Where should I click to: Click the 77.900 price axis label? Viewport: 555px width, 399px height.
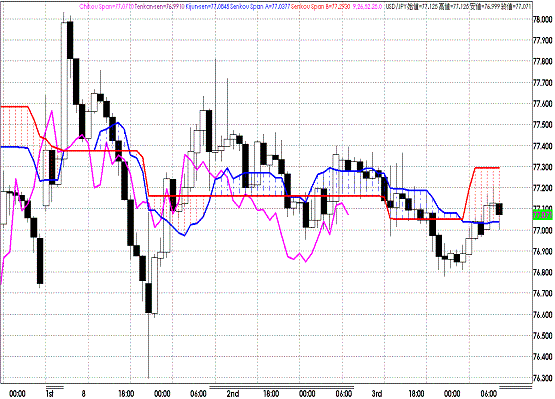pyautogui.click(x=542, y=41)
